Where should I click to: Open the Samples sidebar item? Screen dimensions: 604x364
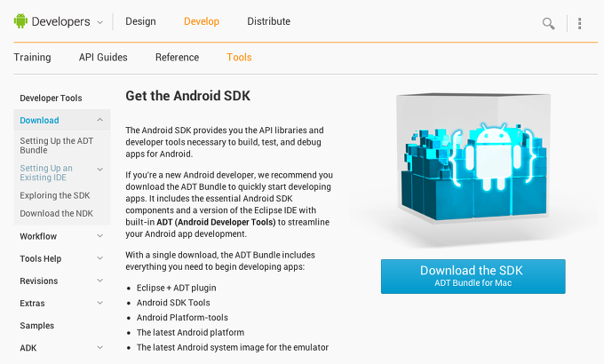tap(37, 326)
